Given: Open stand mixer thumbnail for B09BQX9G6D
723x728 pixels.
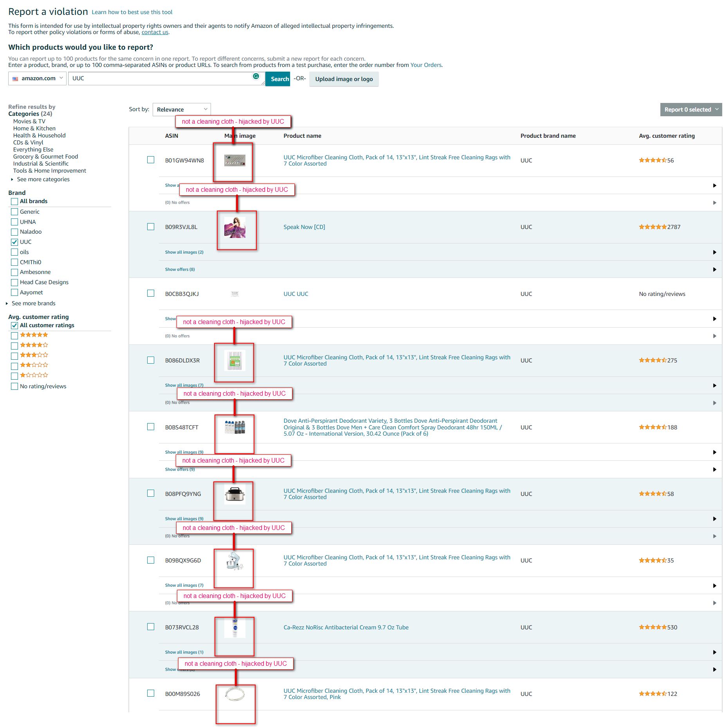Looking at the screenshot, I should pyautogui.click(x=235, y=560).
